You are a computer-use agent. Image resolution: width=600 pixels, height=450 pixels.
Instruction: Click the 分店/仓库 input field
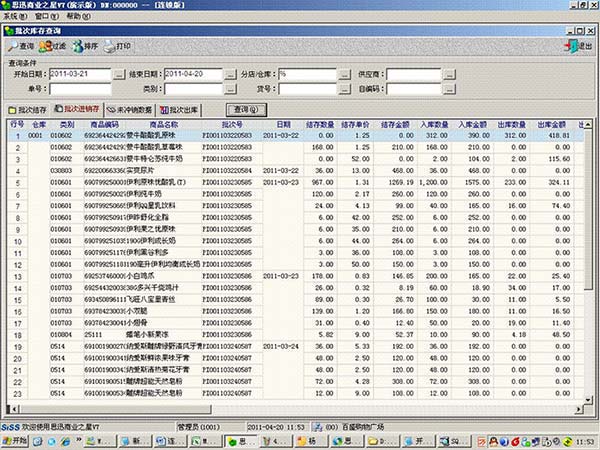pos(307,74)
